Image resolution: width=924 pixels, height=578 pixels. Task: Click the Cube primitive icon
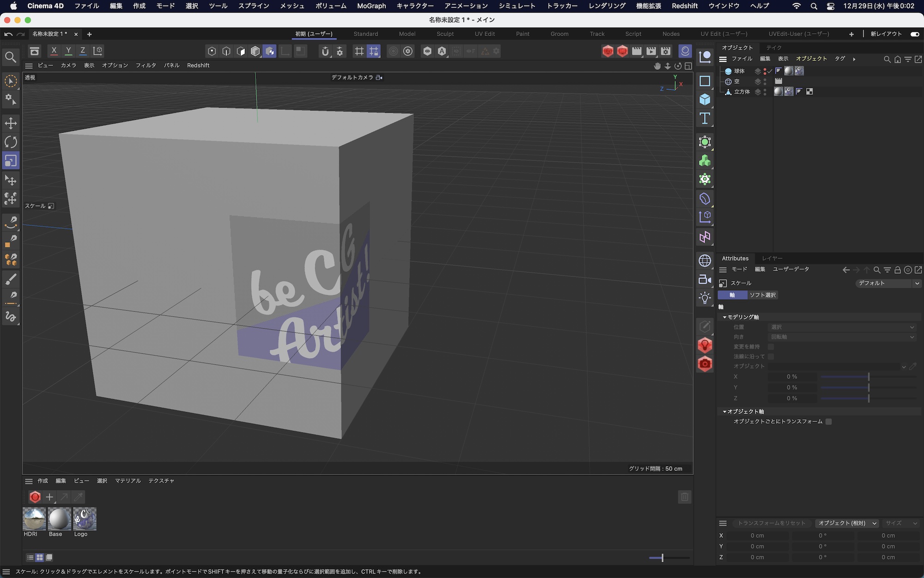(x=705, y=99)
